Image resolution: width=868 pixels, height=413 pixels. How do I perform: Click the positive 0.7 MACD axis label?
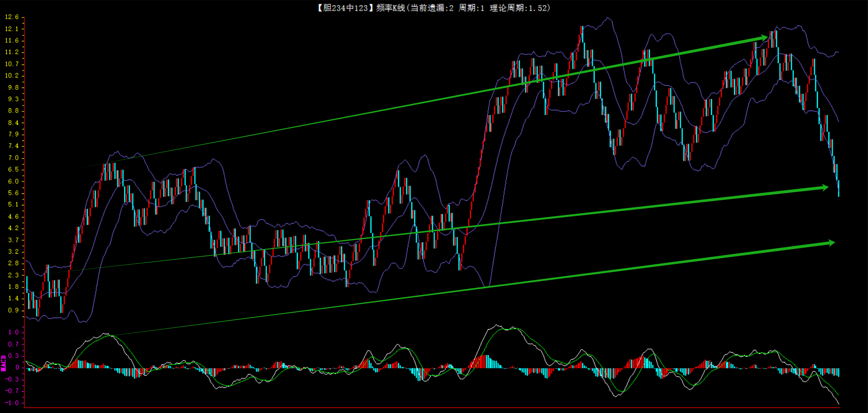click(x=14, y=344)
